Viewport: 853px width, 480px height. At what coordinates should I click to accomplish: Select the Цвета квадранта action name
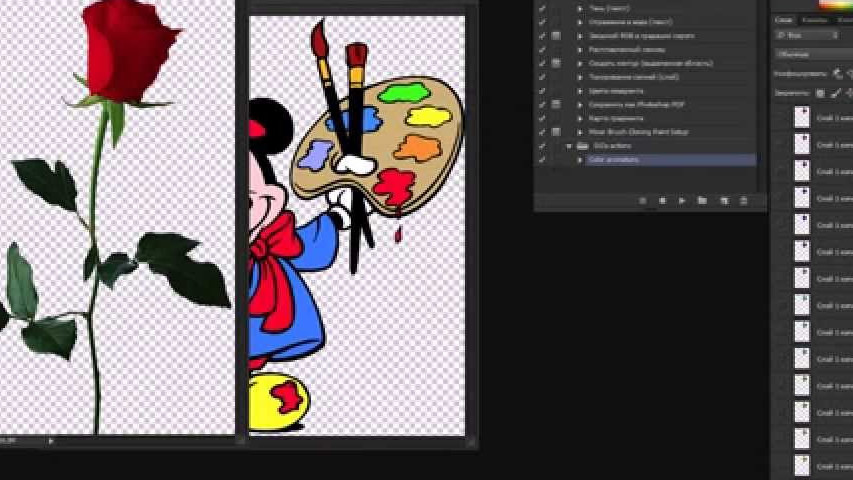[x=616, y=91]
